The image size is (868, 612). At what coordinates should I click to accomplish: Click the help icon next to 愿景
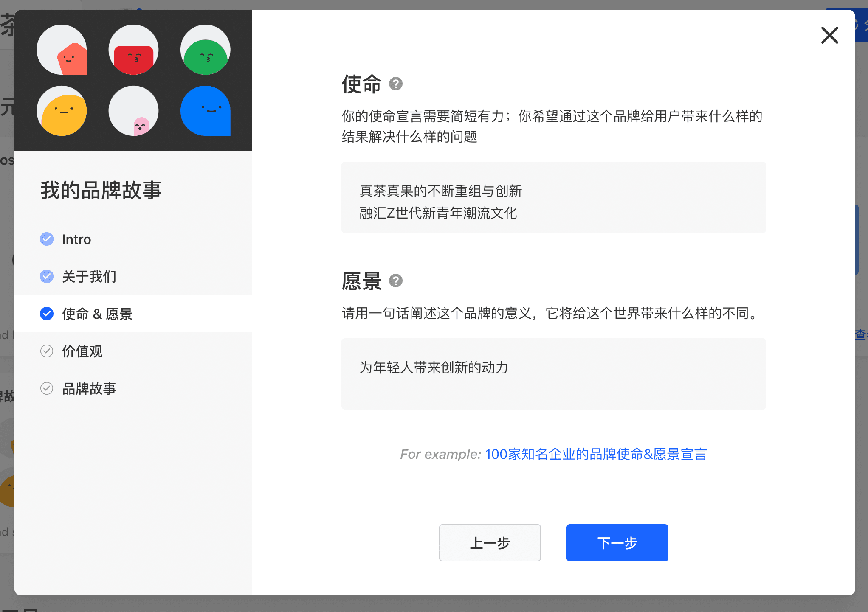click(395, 281)
